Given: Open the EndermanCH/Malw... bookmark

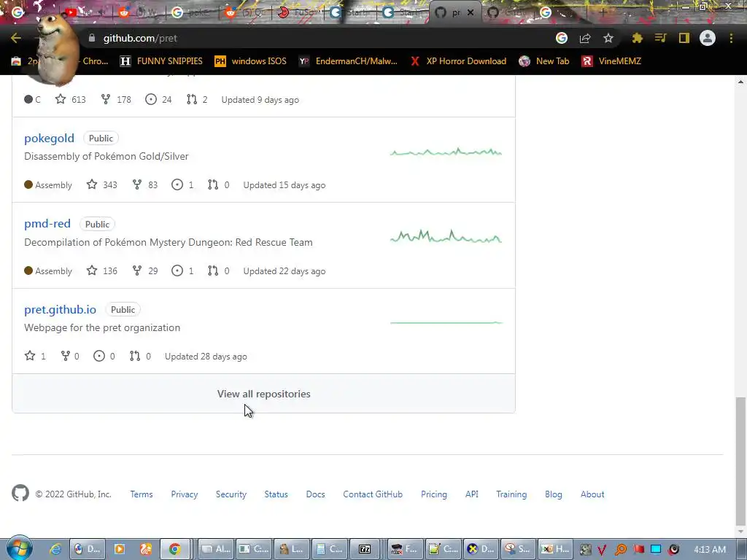Looking at the screenshot, I should coord(348,61).
